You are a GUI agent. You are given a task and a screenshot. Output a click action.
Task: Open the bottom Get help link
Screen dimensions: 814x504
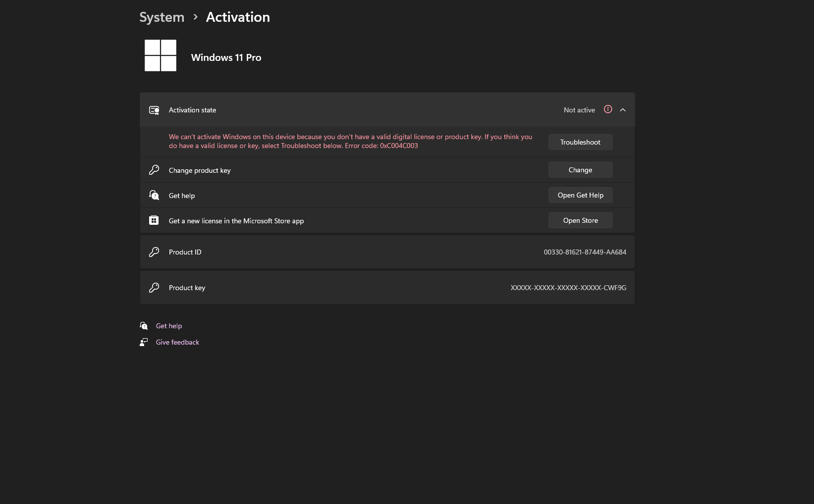169,326
